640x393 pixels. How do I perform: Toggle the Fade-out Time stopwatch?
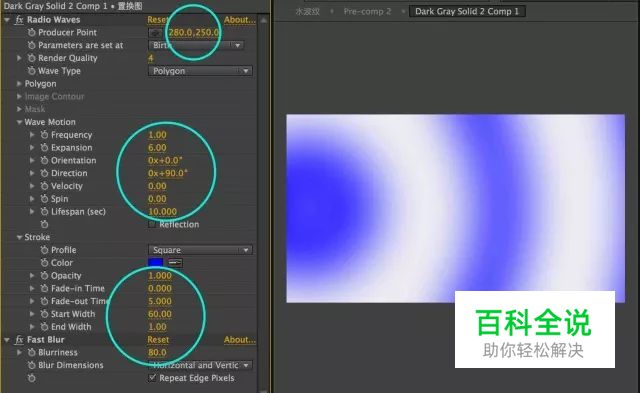pyautogui.click(x=44, y=301)
